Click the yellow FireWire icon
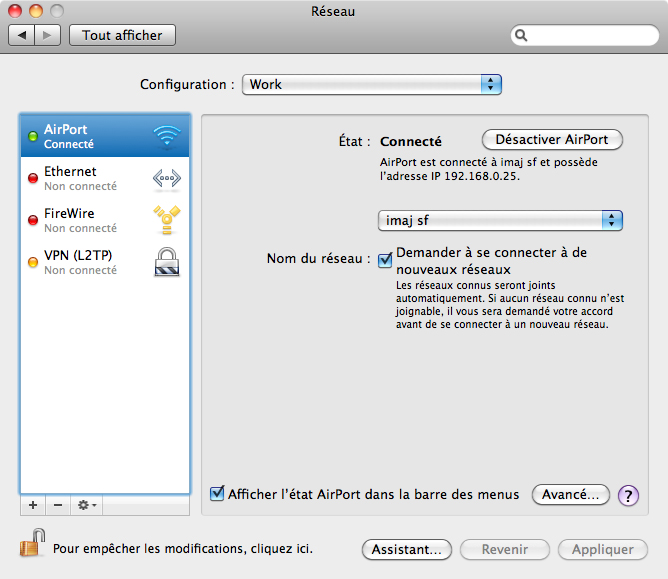 pos(166,220)
